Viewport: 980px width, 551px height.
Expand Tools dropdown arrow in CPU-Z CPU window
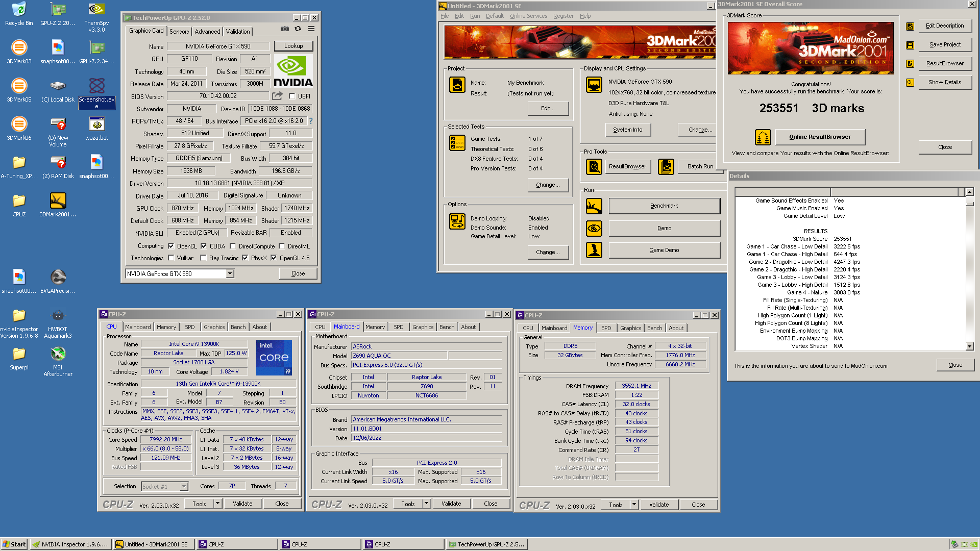[217, 504]
